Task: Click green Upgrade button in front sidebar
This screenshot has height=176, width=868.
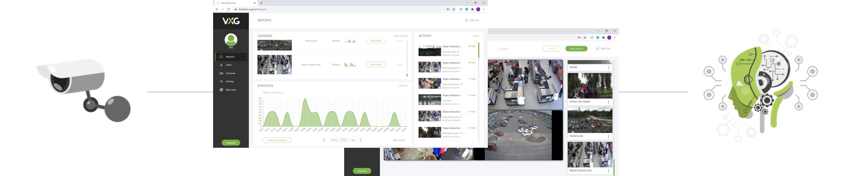Action: click(231, 143)
